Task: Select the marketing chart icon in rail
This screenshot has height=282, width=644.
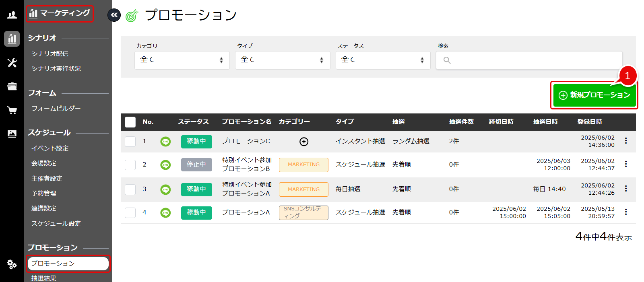Action: pyautogui.click(x=12, y=39)
